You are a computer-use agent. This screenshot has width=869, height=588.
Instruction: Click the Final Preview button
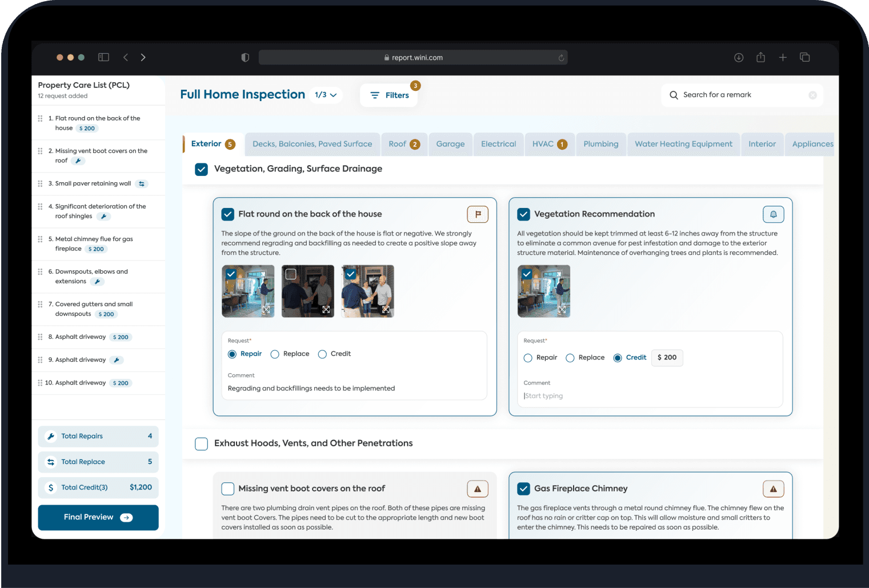point(98,518)
